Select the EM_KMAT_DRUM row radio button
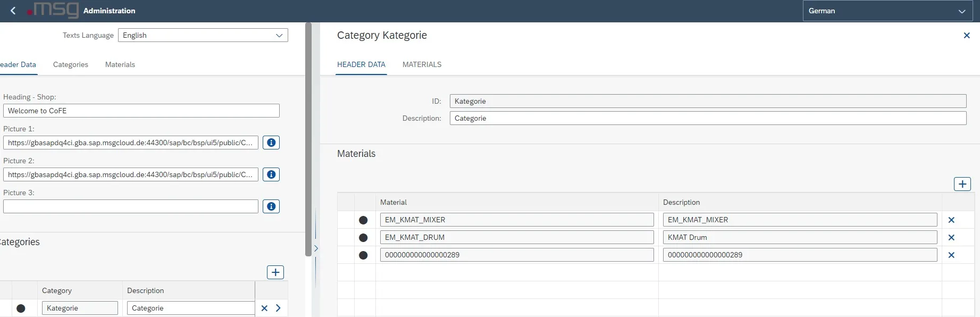The height and width of the screenshot is (317, 980). tap(363, 238)
